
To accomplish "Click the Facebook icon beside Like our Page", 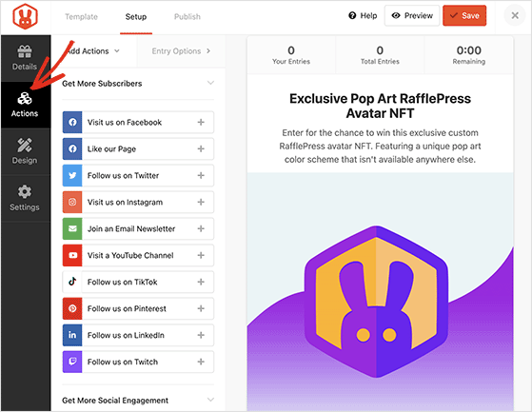I will click(x=72, y=148).
